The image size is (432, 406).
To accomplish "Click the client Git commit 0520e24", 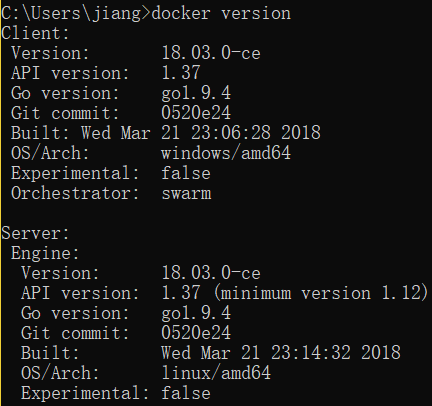I will [x=196, y=113].
